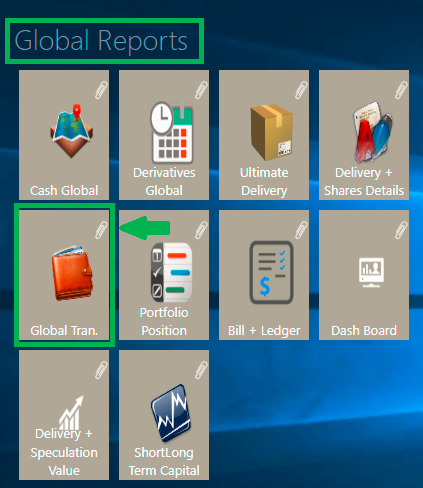Open Global Tran. wallet icon
The width and height of the screenshot is (423, 488).
point(72,273)
